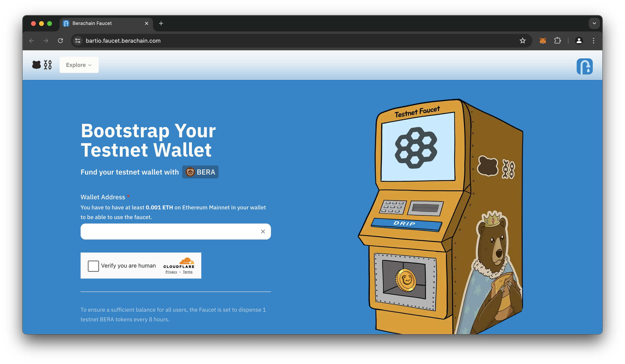Close the Berachain Faucet tab
Image resolution: width=625 pixels, height=364 pixels.
click(x=147, y=23)
